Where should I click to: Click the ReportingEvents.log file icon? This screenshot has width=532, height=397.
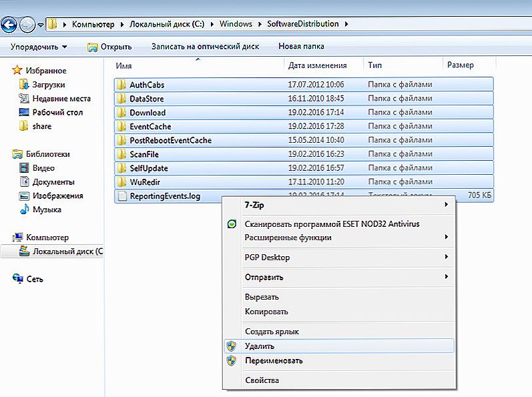coord(121,196)
